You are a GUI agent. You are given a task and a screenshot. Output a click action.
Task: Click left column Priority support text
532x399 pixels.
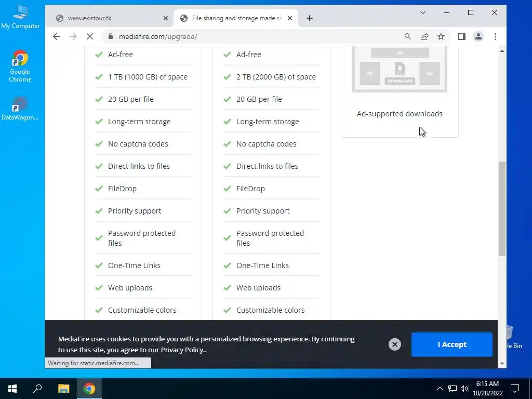[x=135, y=211]
